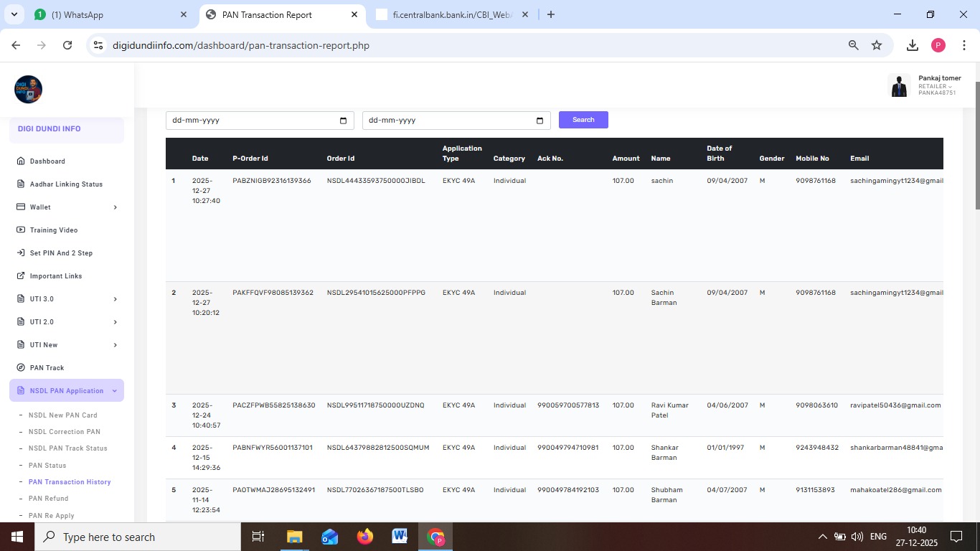
Task: Bookmark this page with the star icon
Action: point(877,45)
